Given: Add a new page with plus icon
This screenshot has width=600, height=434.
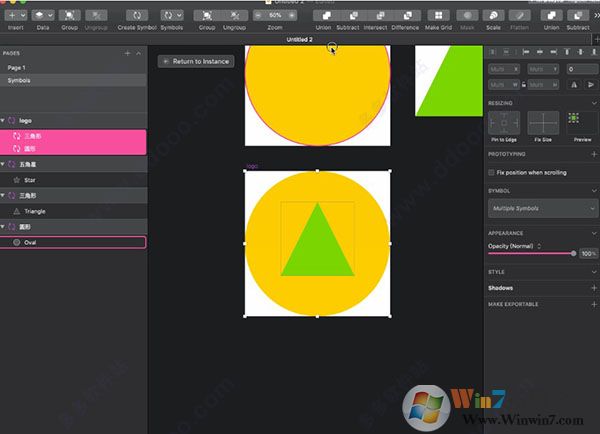Looking at the screenshot, I should (127, 53).
